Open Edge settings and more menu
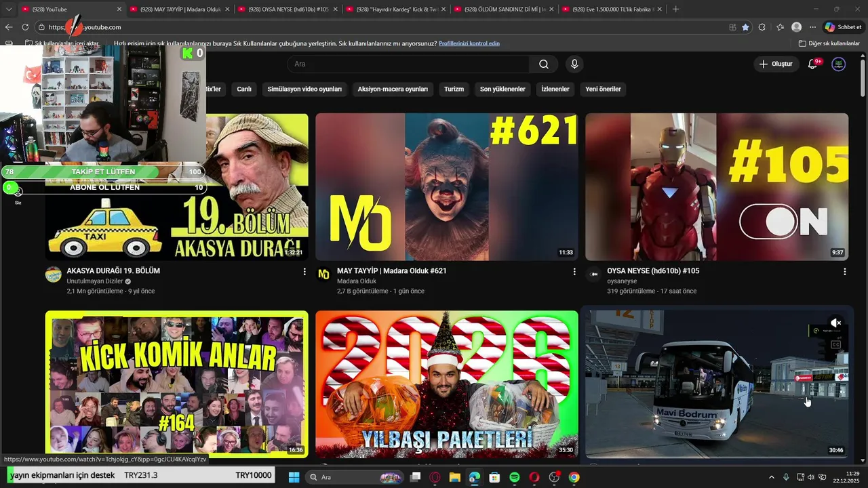The height and width of the screenshot is (488, 868). pyautogui.click(x=812, y=27)
